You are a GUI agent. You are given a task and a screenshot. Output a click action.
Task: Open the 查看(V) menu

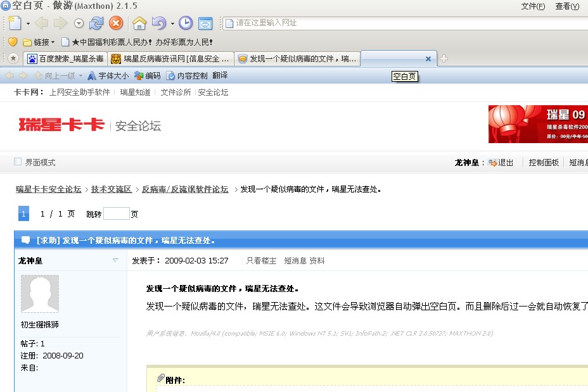[567, 6]
